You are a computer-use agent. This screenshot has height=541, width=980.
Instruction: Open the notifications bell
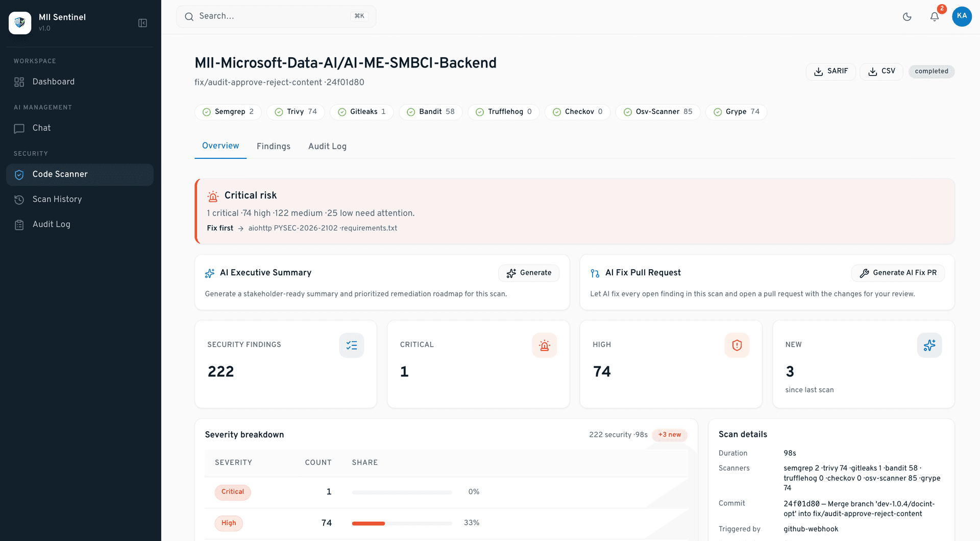[x=935, y=17]
